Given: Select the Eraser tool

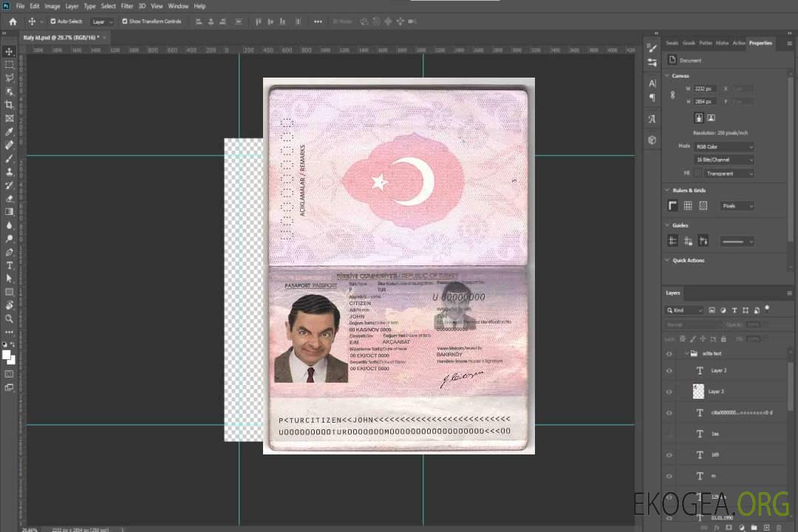Looking at the screenshot, I should coord(9,199).
